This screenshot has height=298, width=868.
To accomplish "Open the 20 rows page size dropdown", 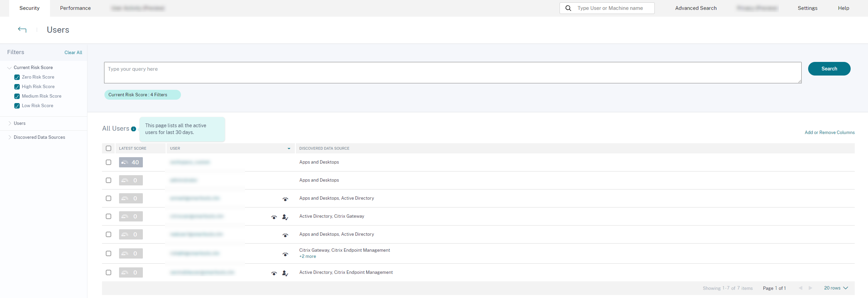I will click(836, 288).
